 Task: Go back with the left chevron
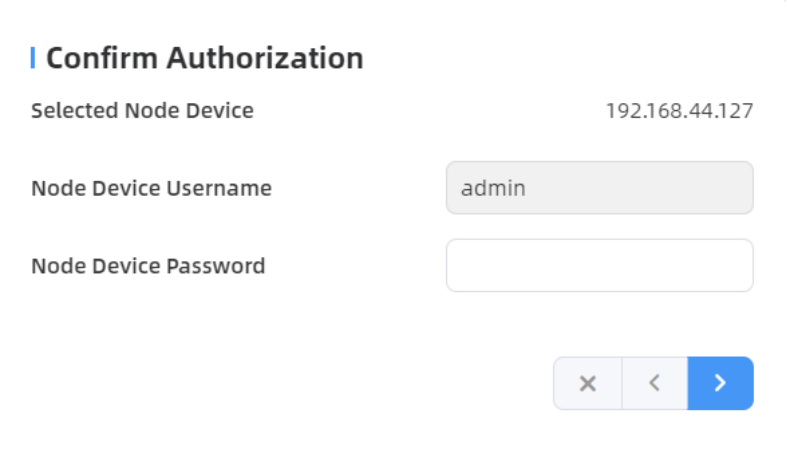coord(655,383)
